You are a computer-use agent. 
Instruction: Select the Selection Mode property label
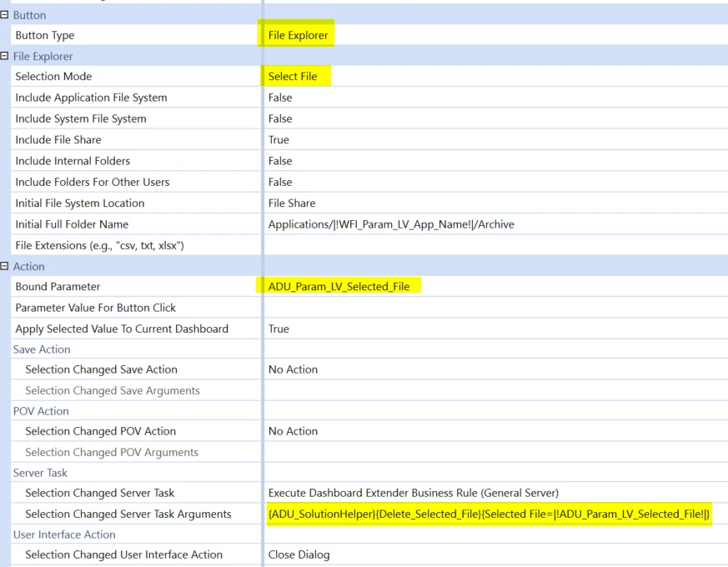(x=53, y=76)
